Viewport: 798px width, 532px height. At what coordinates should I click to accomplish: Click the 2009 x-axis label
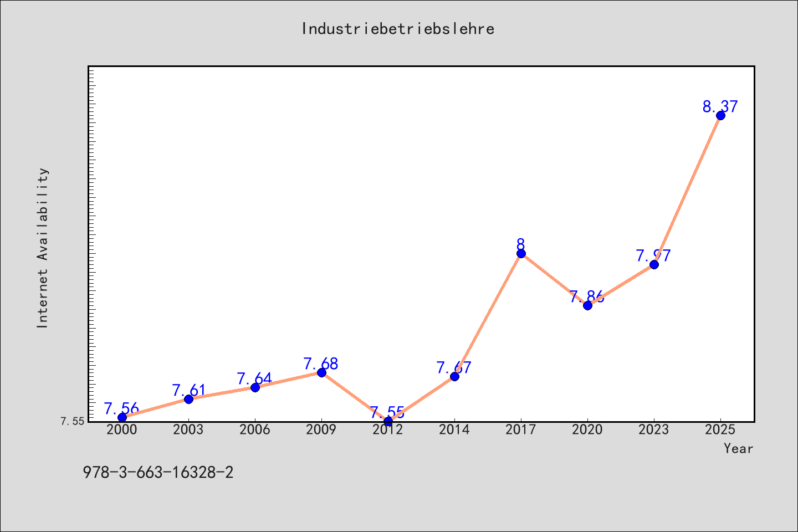(321, 429)
